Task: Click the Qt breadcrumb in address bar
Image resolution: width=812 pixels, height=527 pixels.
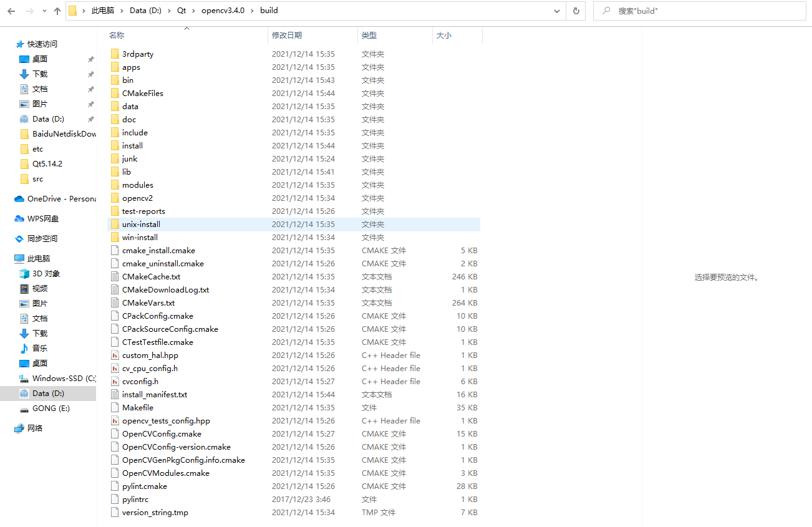Action: (x=181, y=11)
